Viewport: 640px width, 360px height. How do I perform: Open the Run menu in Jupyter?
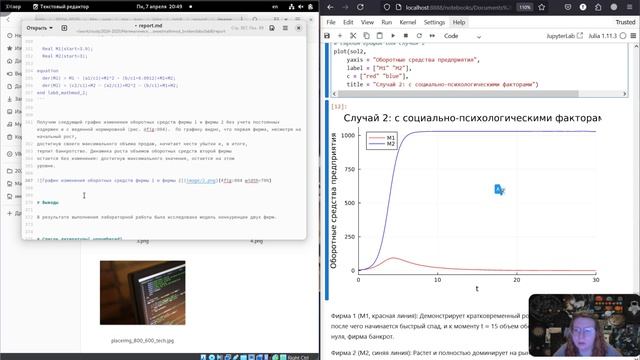(x=386, y=22)
